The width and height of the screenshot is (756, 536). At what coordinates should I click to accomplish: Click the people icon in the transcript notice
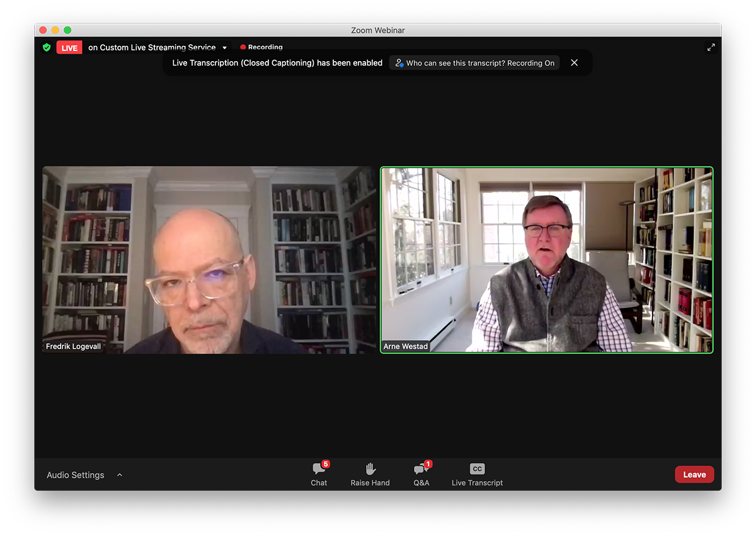tap(399, 63)
